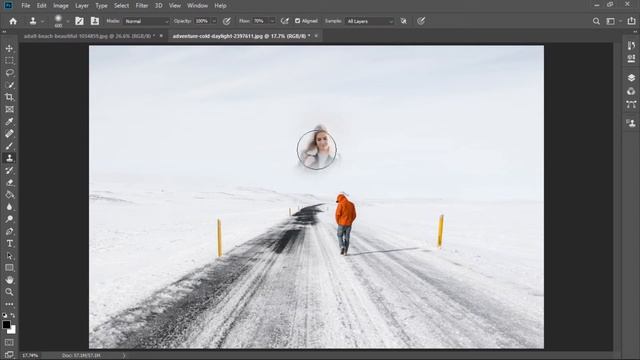Click the zoom percentage field in status bar

tap(29, 356)
